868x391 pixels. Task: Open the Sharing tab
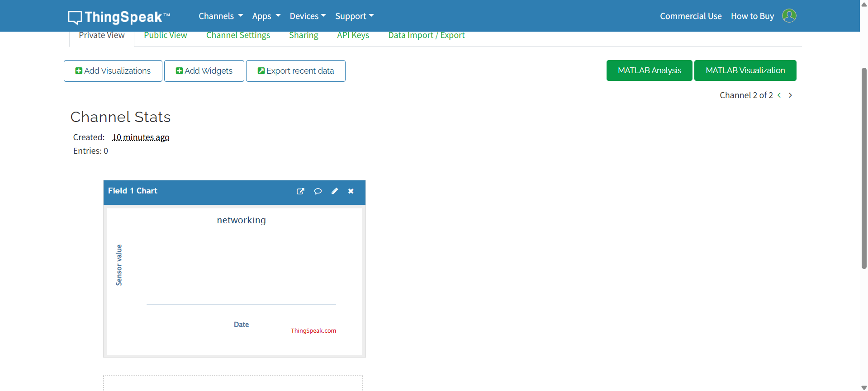(x=304, y=36)
